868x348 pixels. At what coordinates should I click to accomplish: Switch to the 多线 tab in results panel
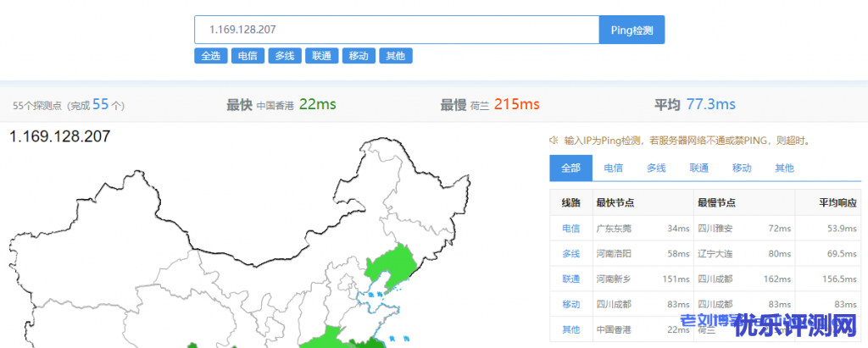click(656, 168)
